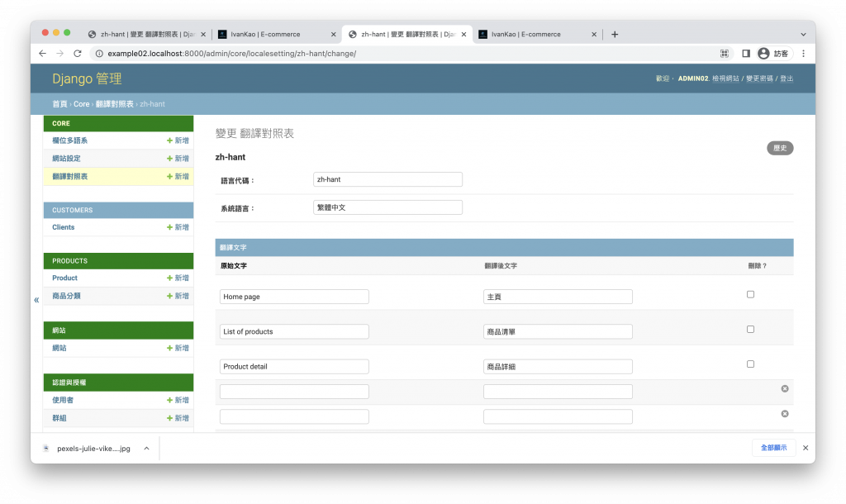
Task: Focus the 商品清單 translated text field
Action: 558,331
